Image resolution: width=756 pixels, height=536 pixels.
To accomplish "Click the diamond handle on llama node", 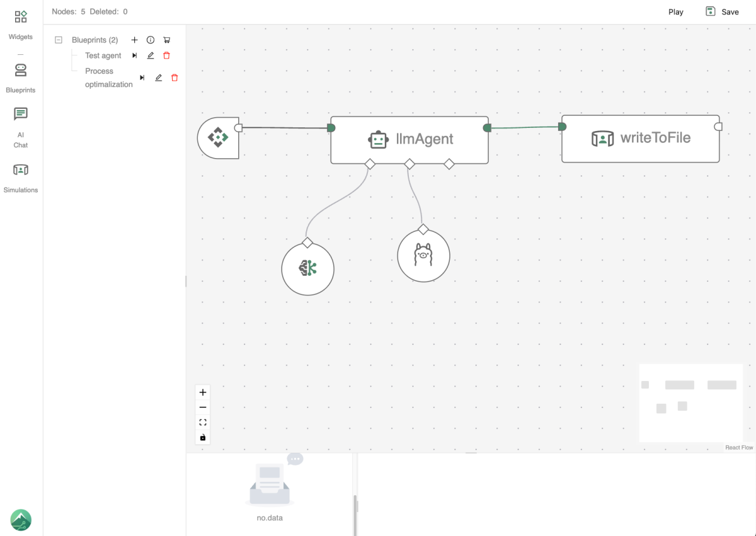I will coord(423,229).
